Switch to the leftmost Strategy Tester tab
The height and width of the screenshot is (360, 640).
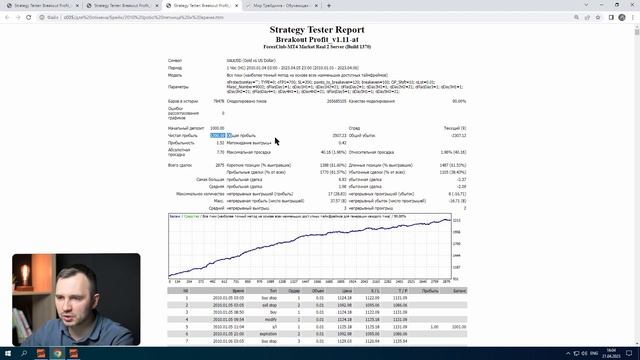point(42,6)
